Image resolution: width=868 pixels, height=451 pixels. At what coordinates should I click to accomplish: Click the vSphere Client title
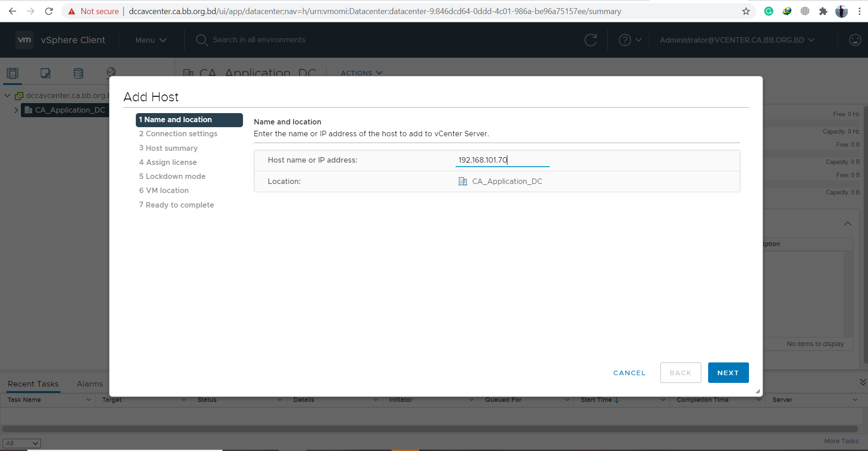(73, 40)
